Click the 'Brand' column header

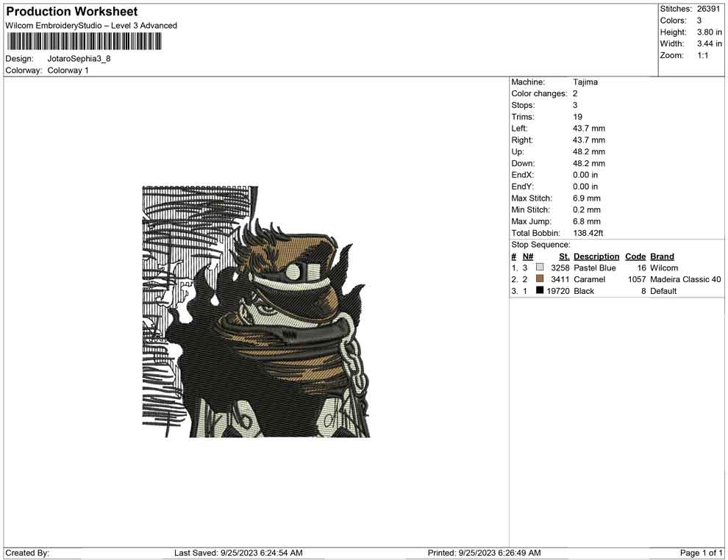[x=662, y=256]
